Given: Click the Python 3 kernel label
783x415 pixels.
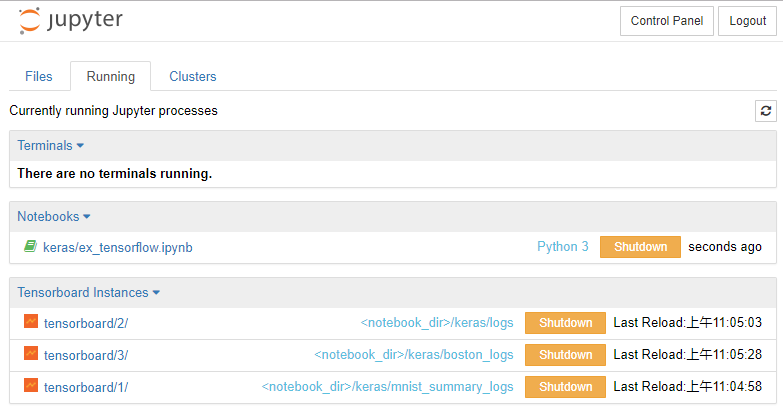Looking at the screenshot, I should click(563, 246).
